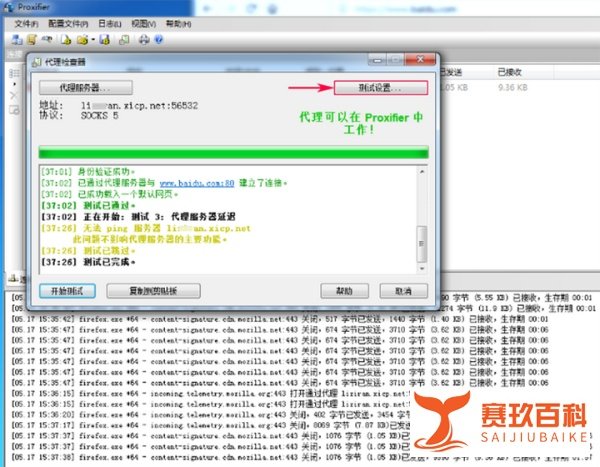This screenshot has width=600, height=467.
Task: Open the Proxy Servers toolbar icon
Action: point(16,39)
